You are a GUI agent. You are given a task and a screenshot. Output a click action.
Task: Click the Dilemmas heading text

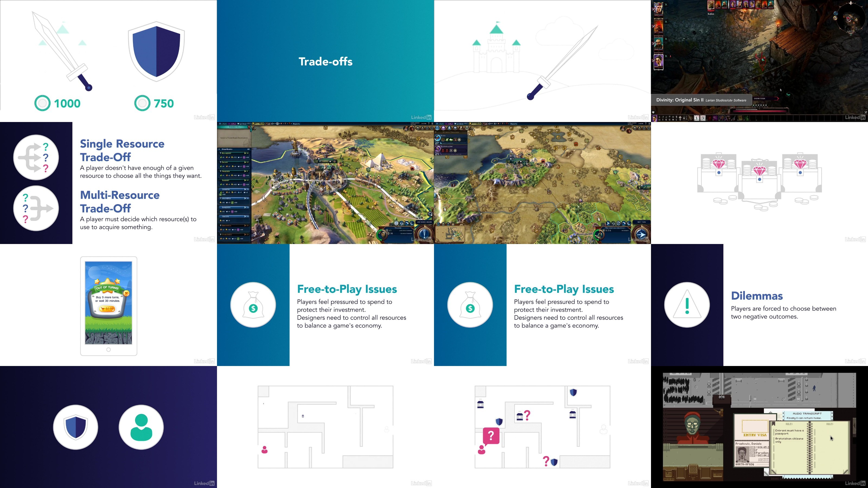[x=757, y=296]
